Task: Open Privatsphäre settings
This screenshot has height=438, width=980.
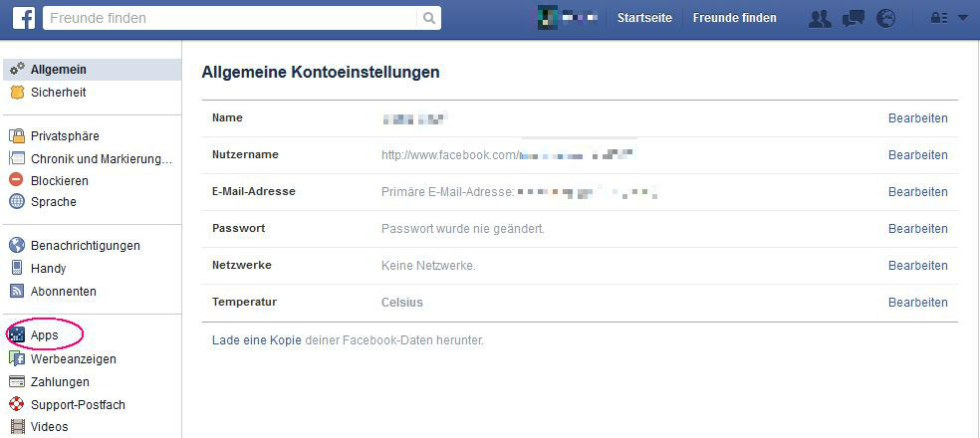Action: pos(65,136)
